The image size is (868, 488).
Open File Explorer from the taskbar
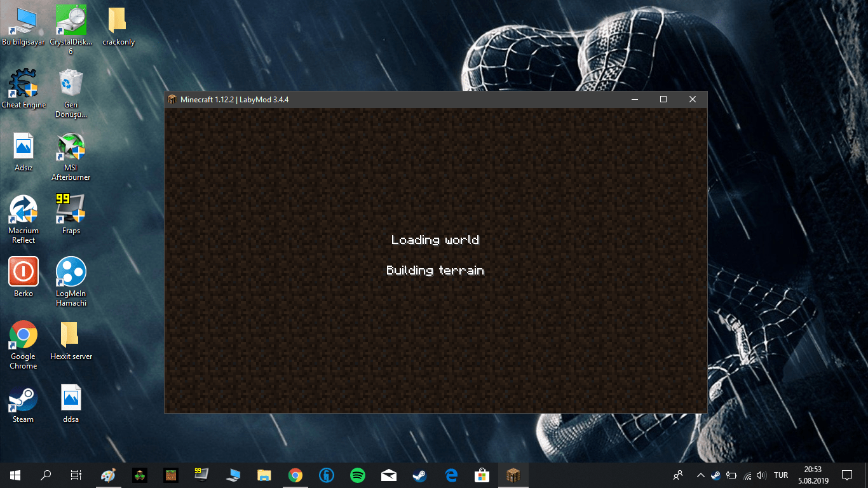click(264, 475)
